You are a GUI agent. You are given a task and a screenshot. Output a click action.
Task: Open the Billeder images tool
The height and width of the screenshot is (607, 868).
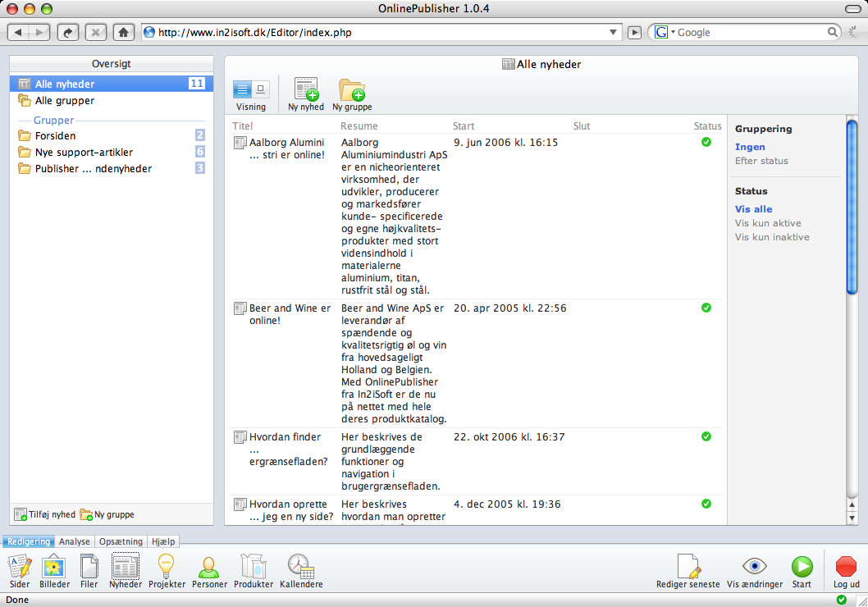click(x=54, y=568)
